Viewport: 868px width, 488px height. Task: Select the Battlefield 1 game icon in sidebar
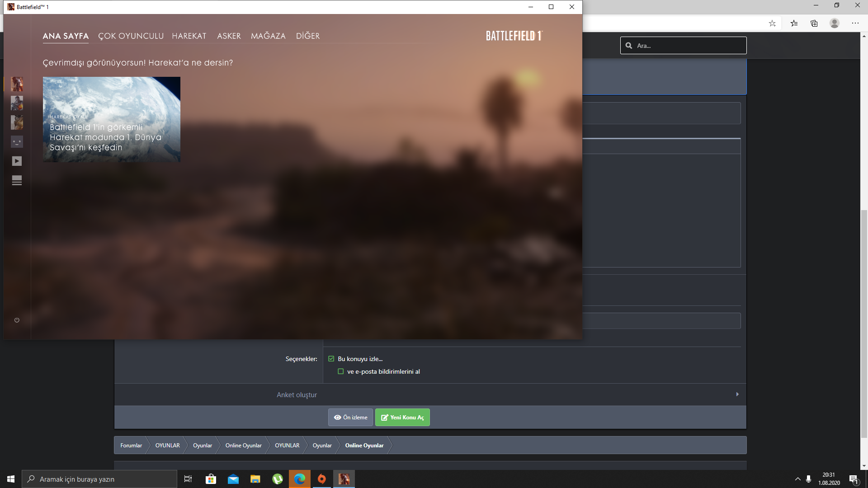coord(17,84)
